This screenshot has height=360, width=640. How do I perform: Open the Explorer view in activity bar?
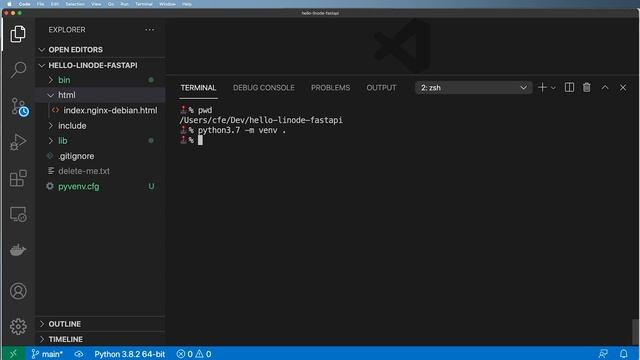(18, 34)
